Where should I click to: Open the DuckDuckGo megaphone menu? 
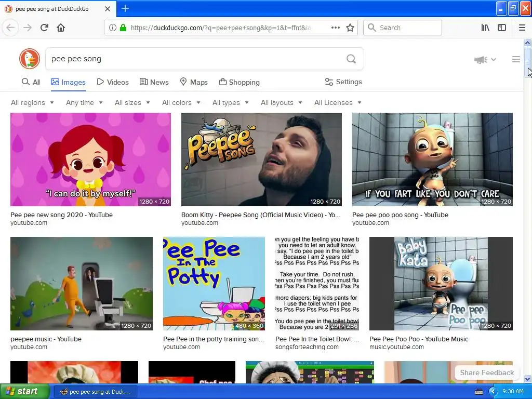[x=485, y=60]
